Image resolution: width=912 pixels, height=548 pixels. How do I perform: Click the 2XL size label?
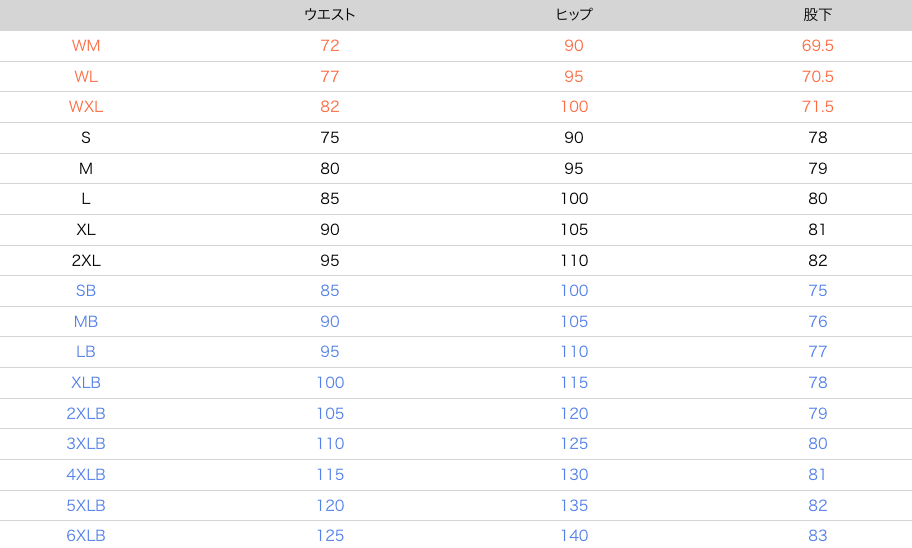point(86,260)
